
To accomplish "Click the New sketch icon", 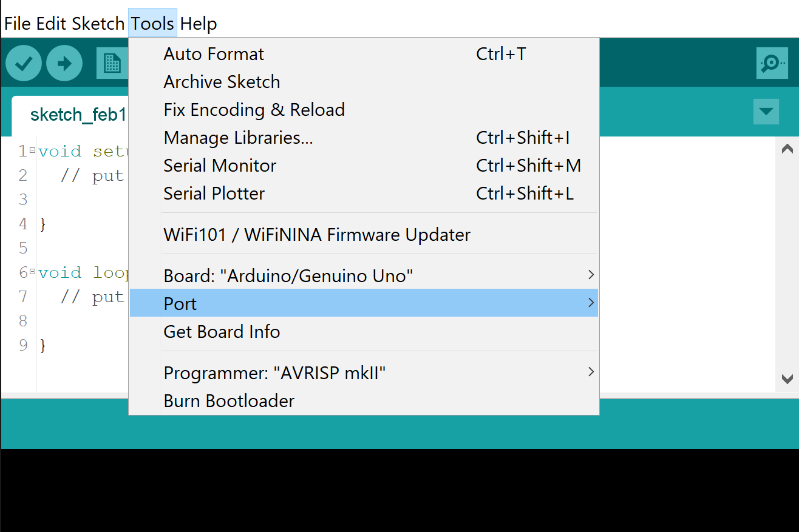I will coord(111,63).
